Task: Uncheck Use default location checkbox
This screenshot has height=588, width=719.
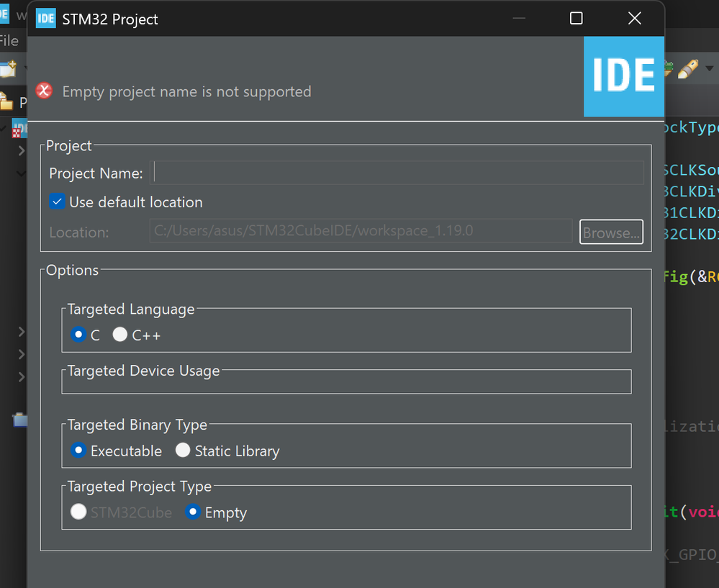Action: click(57, 202)
